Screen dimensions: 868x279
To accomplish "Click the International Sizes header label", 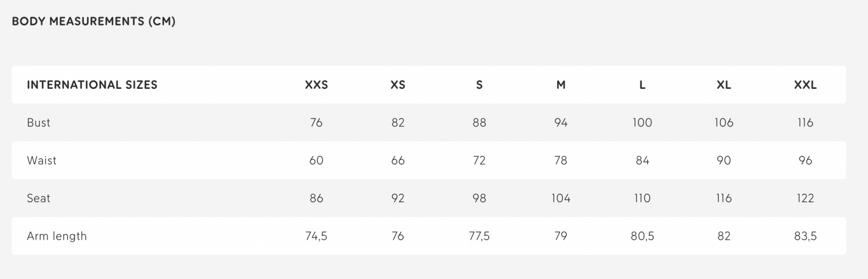I will pyautogui.click(x=92, y=85).
